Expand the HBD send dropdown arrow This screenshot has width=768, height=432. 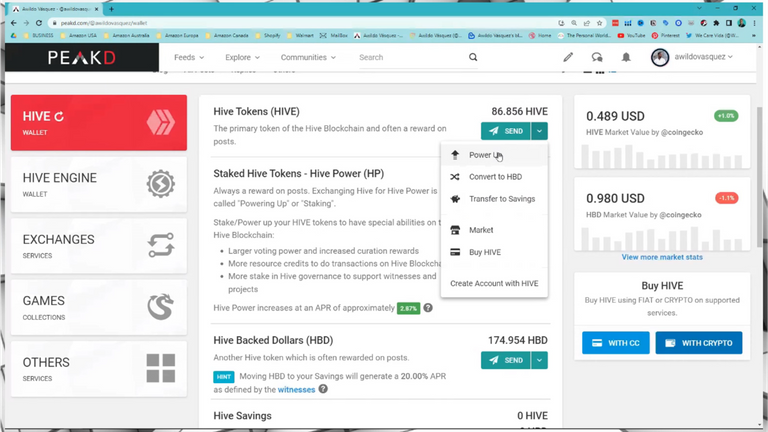539,360
